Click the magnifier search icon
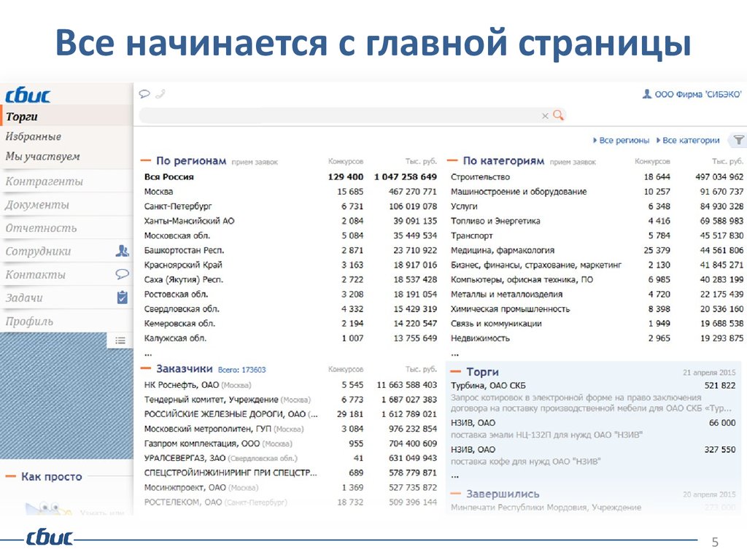The height and width of the screenshot is (560, 747). (x=559, y=115)
